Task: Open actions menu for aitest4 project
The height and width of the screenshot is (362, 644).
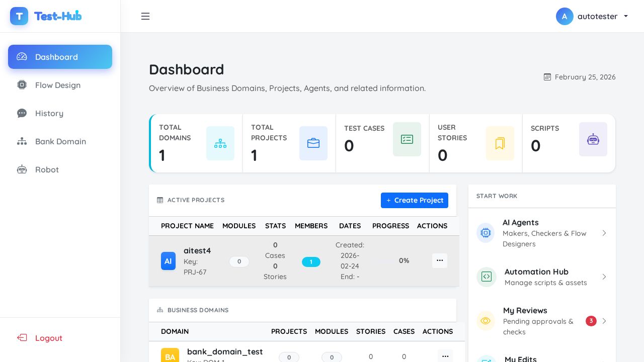Action: (440, 260)
